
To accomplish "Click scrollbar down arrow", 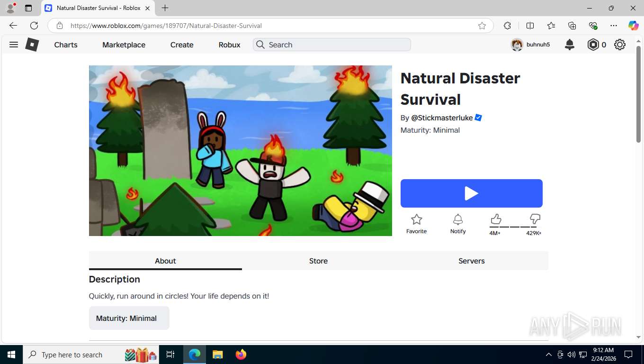I will pos(639,337).
